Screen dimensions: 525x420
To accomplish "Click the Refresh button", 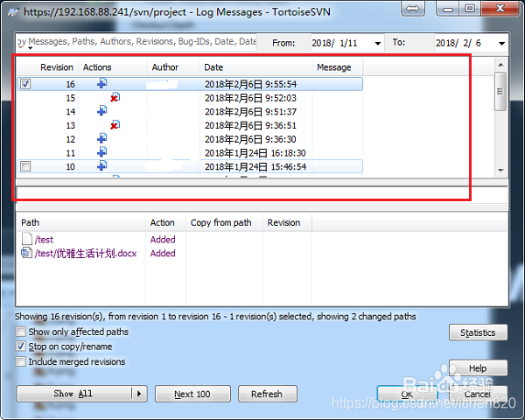I will [267, 394].
